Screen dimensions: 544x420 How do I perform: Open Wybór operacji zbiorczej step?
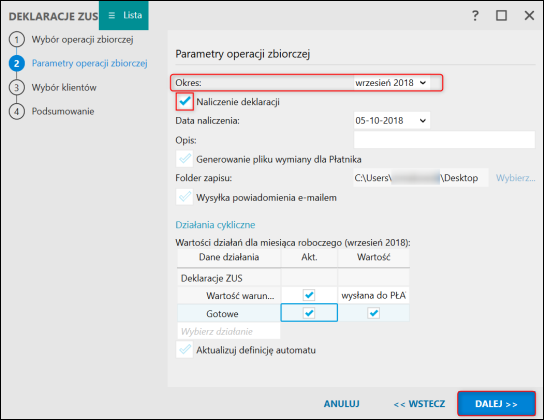tap(83, 40)
